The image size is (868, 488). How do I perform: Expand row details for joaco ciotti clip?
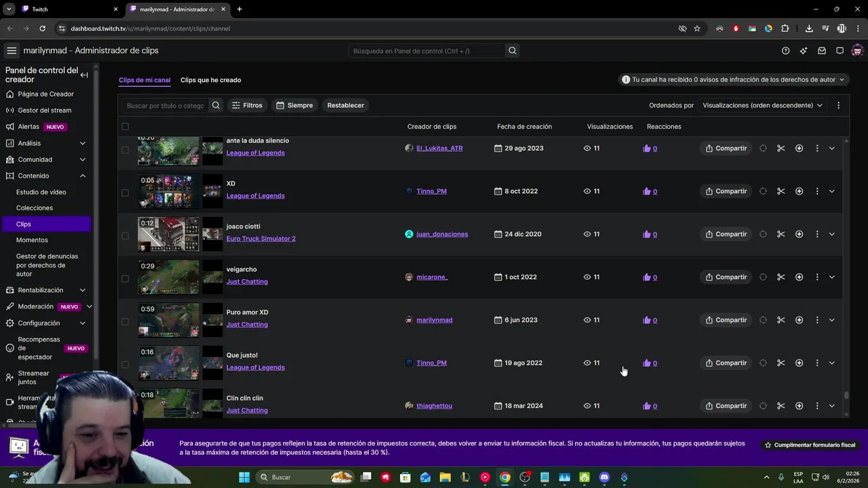click(x=832, y=235)
